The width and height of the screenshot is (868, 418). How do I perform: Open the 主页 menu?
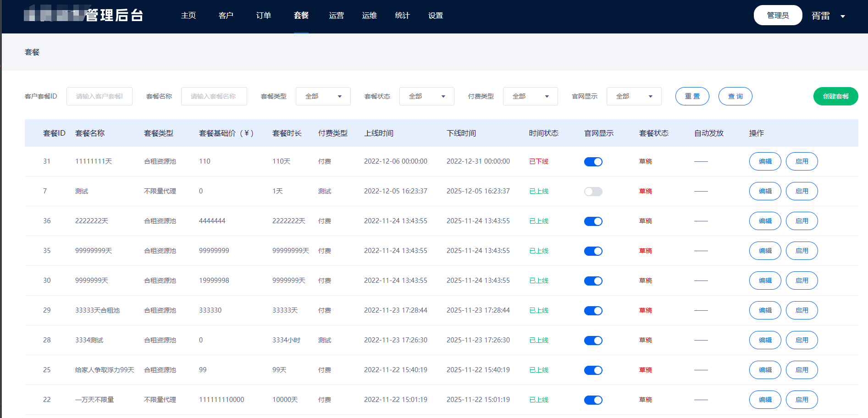[188, 16]
